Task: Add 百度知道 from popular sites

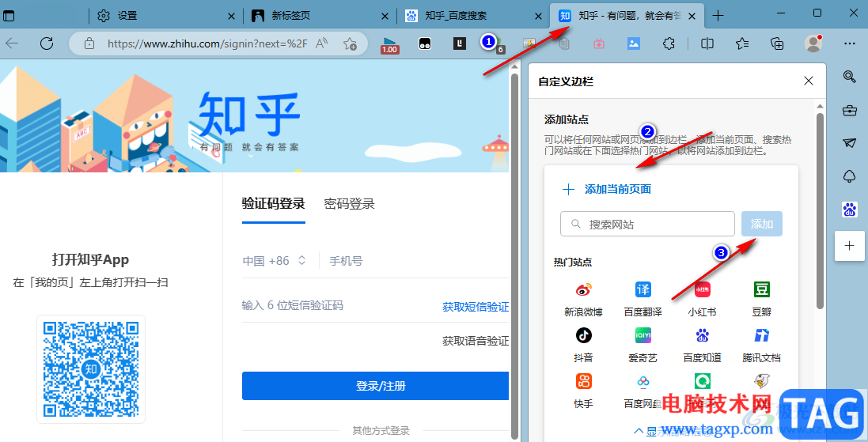Action: [x=702, y=345]
